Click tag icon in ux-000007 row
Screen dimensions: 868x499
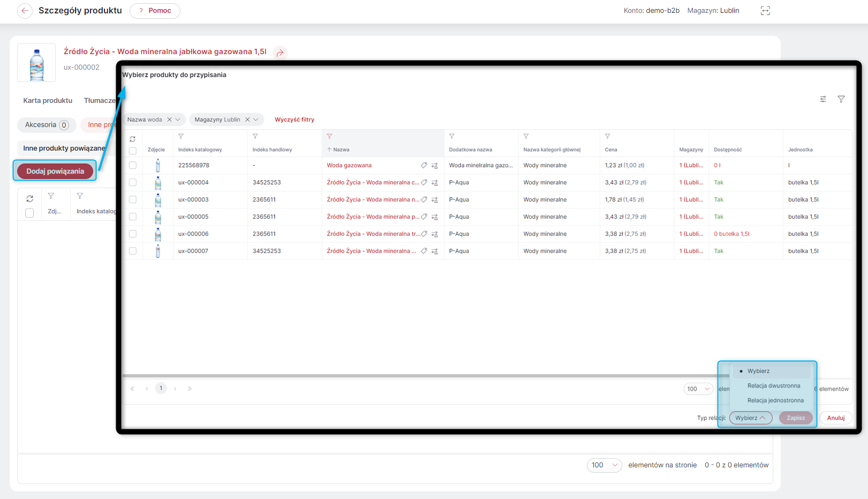click(x=424, y=251)
